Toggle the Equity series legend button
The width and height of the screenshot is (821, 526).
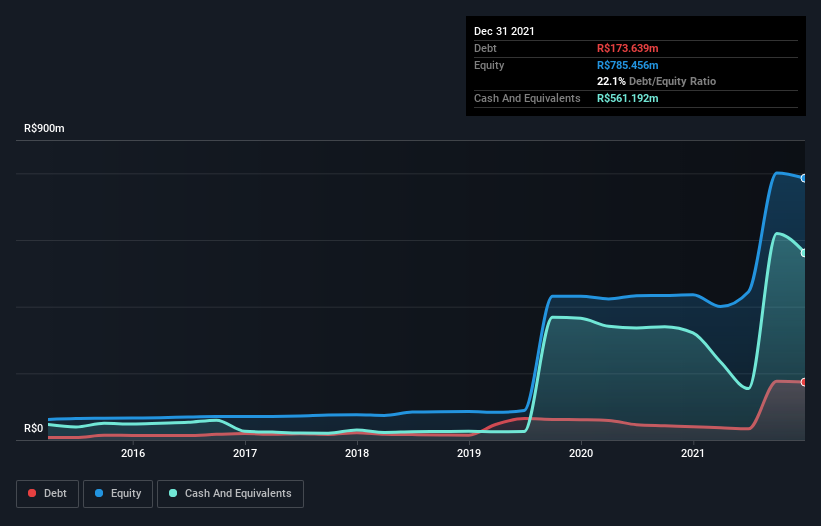(x=118, y=494)
